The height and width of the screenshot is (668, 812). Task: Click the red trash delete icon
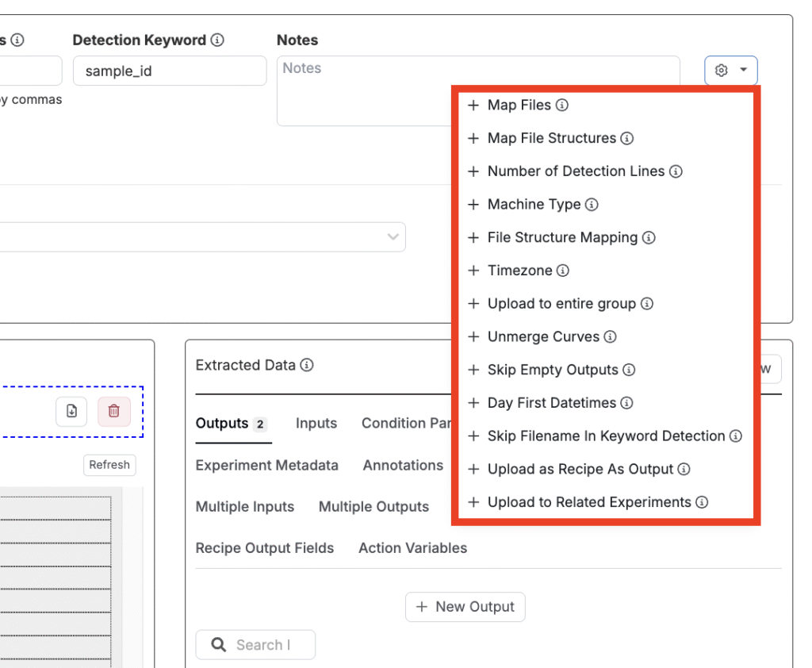point(113,411)
